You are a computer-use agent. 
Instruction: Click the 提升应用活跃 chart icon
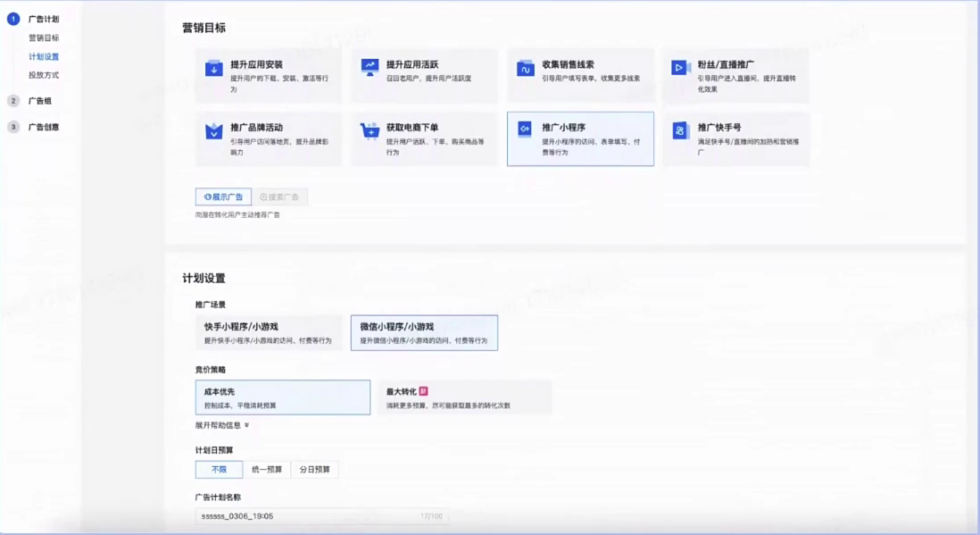click(370, 66)
